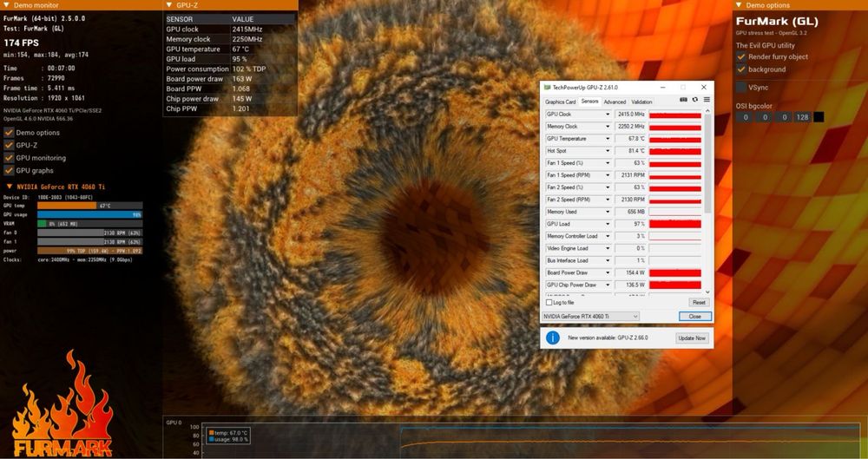Click the Board power draw 163 W value
Image resolution: width=868 pixels, height=459 pixels.
(x=242, y=79)
